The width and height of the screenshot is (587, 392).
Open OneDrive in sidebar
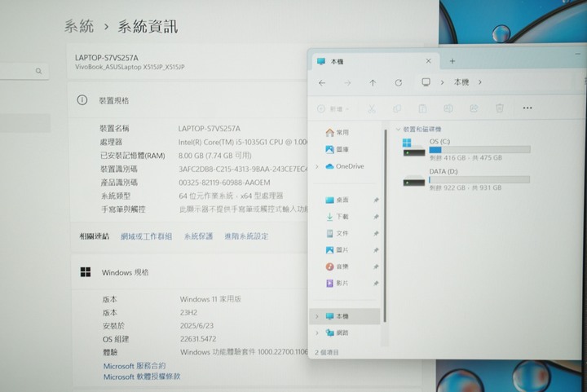[x=344, y=166]
